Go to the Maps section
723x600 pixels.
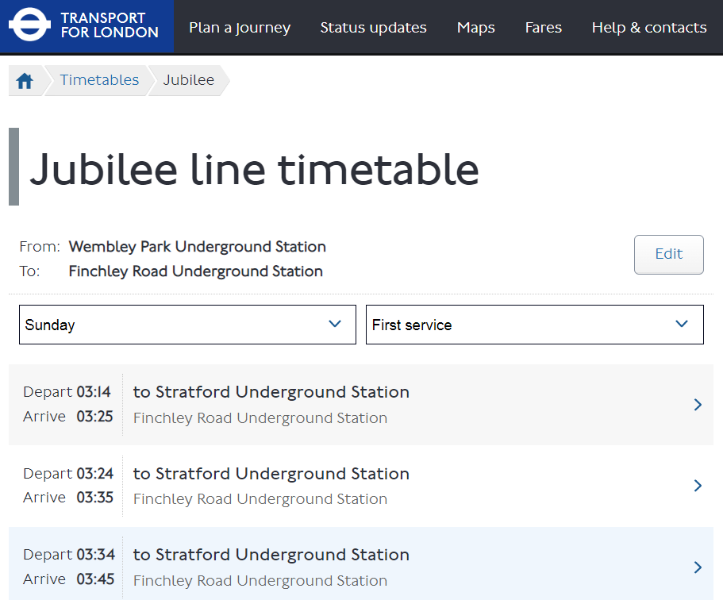pyautogui.click(x=475, y=27)
